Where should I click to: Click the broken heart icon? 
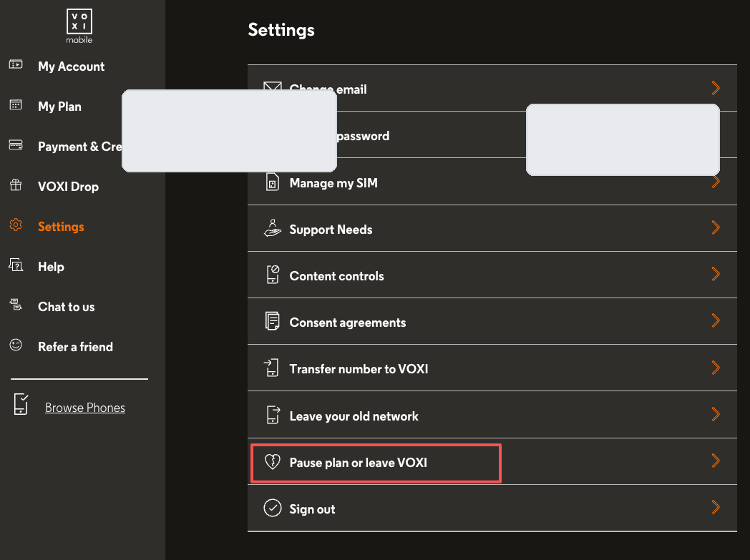273,461
